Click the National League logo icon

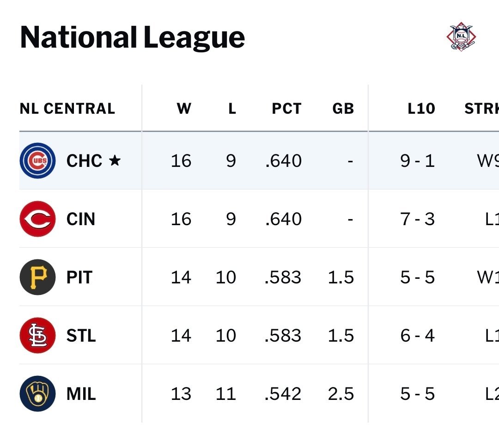click(462, 37)
